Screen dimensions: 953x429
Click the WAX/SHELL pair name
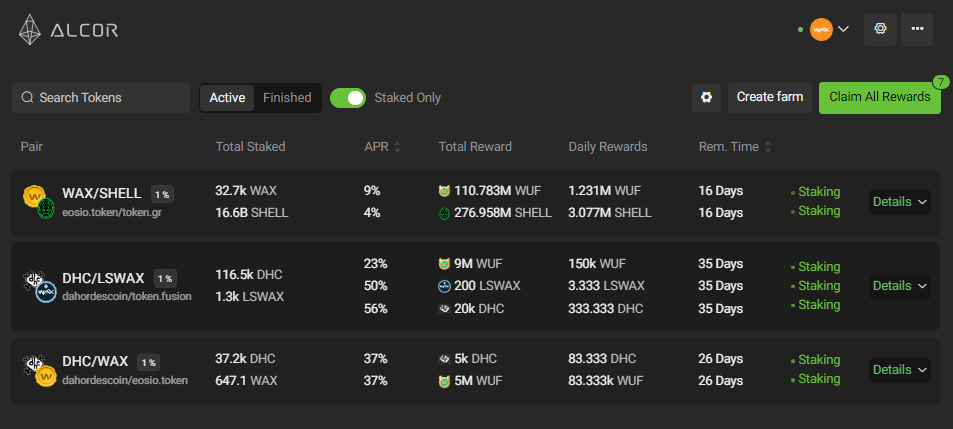101,194
